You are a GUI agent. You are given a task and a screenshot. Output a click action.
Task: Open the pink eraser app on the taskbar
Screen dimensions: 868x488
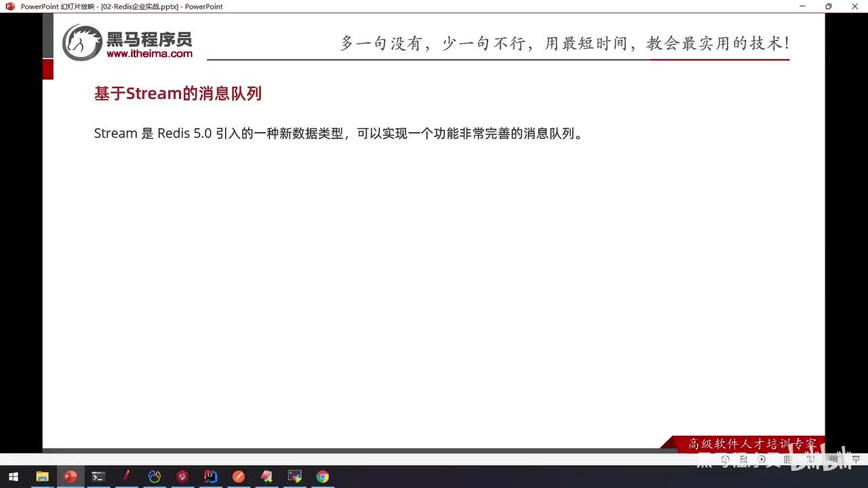point(267,476)
